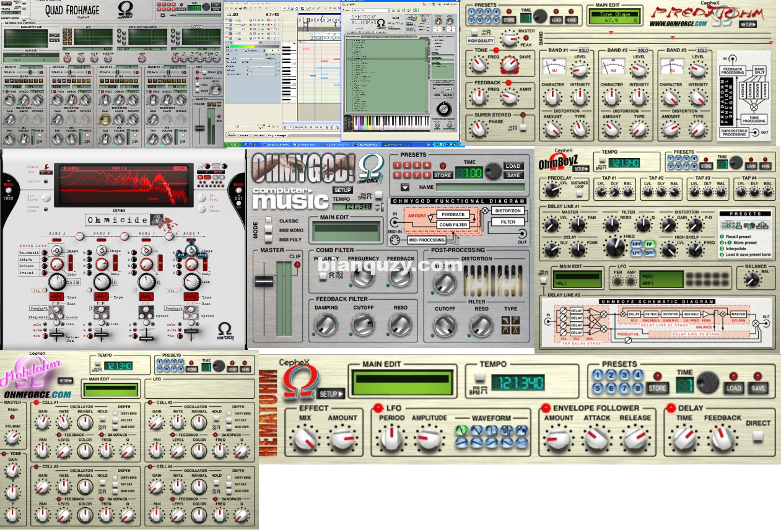Click the Delay FEEDBACK knob in Nematohm

click(x=722, y=439)
